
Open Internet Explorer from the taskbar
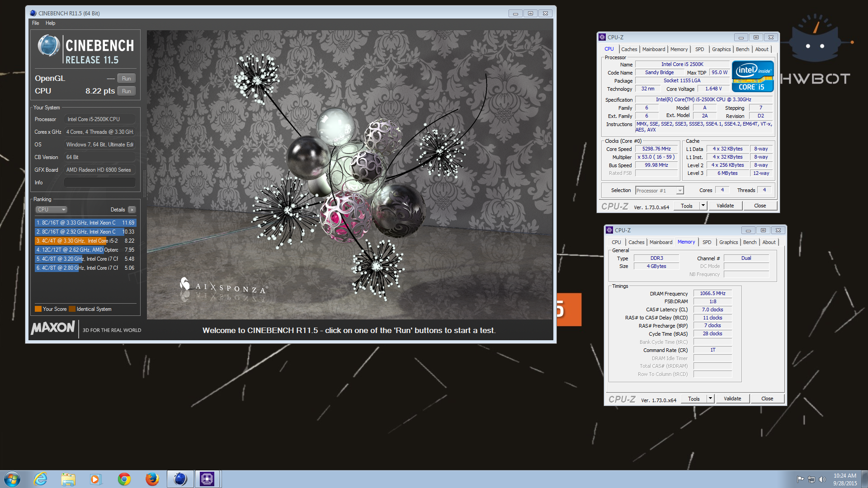41,479
